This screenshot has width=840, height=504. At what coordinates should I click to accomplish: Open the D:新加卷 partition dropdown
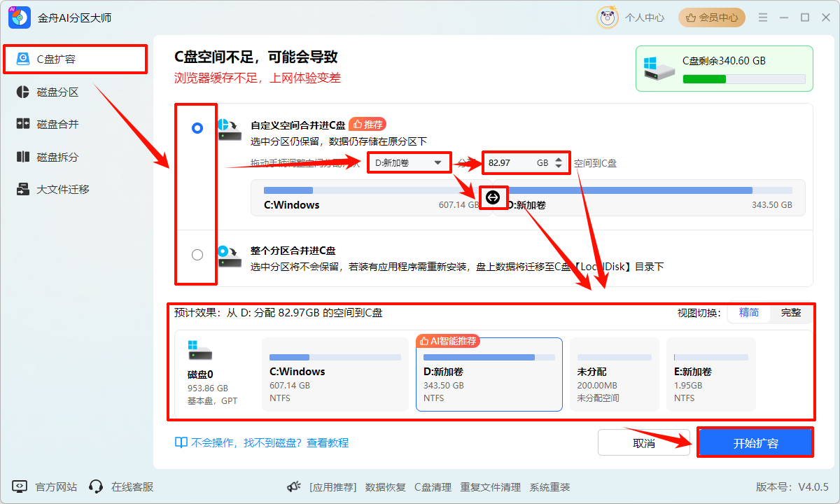pos(409,162)
